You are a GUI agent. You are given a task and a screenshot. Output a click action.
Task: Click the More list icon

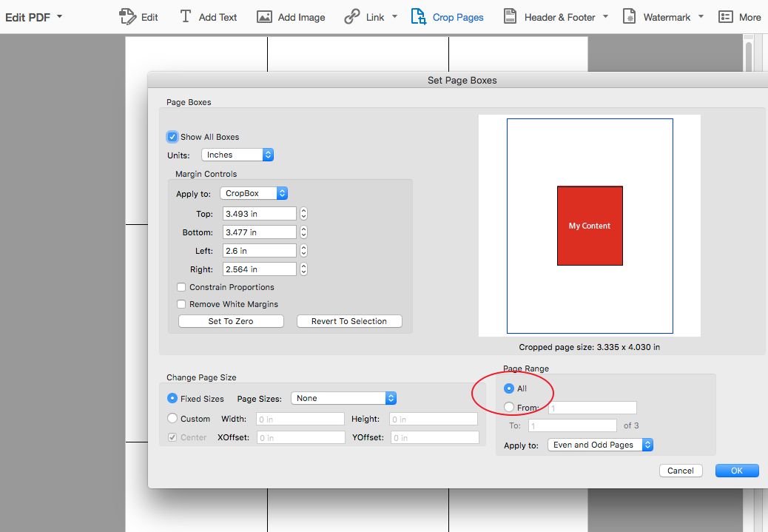pyautogui.click(x=725, y=17)
